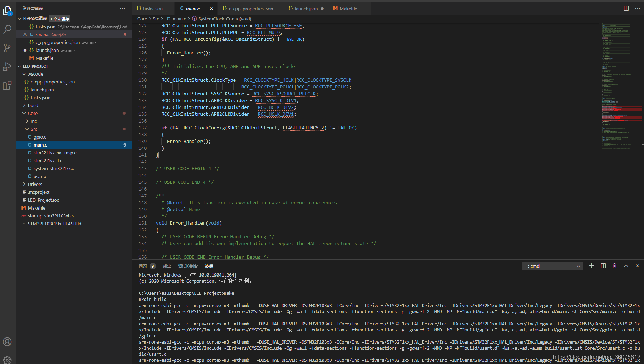Viewport: 644px width, 364px height.
Task: Open the Manage gear settings icon
Action: point(7,359)
